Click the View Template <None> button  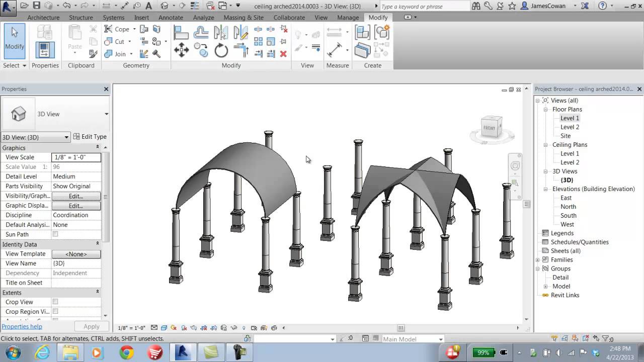pos(76,254)
